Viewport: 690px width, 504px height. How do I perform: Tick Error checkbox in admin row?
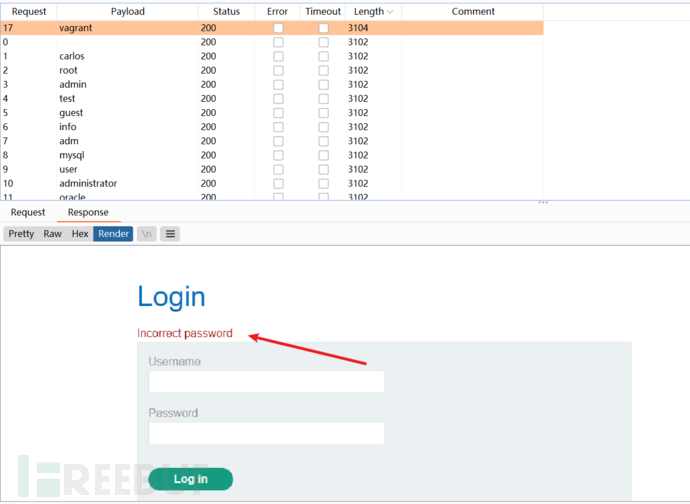point(278,85)
